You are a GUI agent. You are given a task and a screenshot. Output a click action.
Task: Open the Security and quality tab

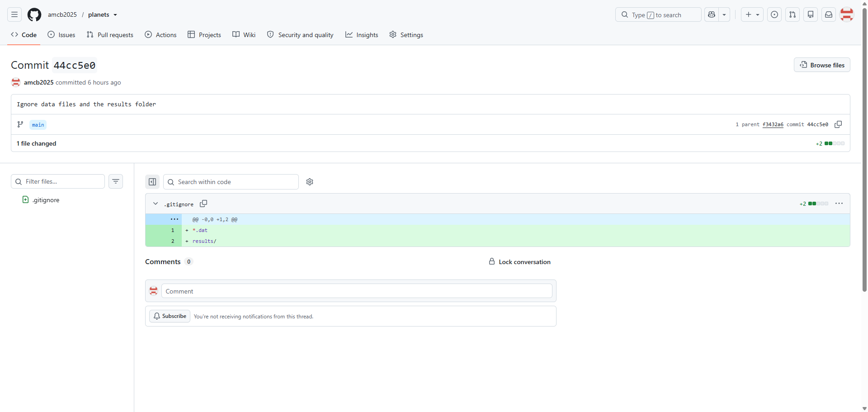coord(300,35)
